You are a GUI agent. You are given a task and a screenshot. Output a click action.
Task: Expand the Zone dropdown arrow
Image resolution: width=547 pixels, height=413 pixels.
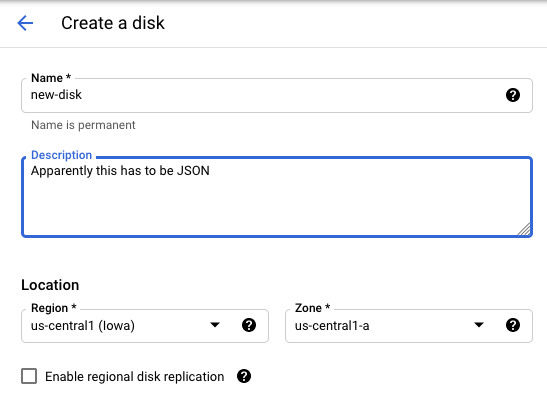coord(479,325)
